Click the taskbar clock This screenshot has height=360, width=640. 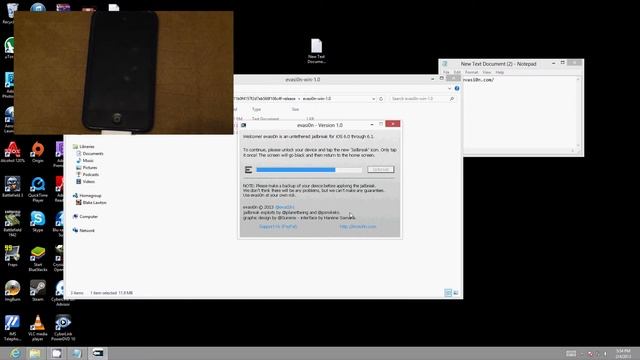coord(623,353)
